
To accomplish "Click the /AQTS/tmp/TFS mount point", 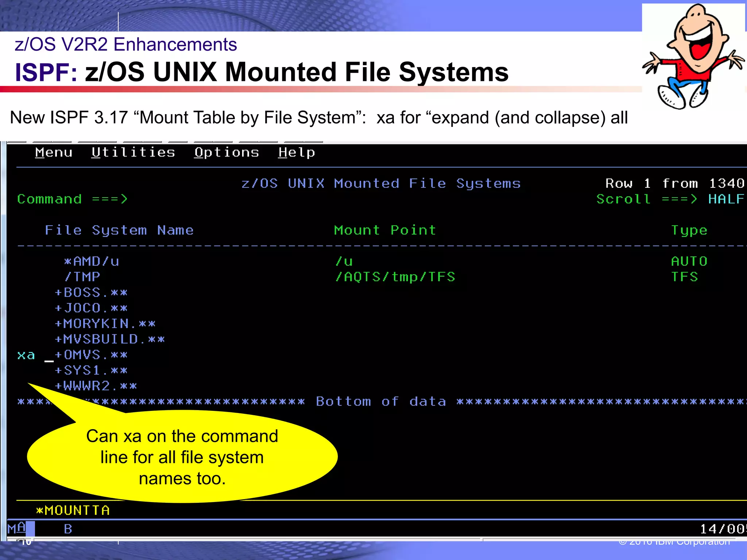I will click(x=395, y=277).
